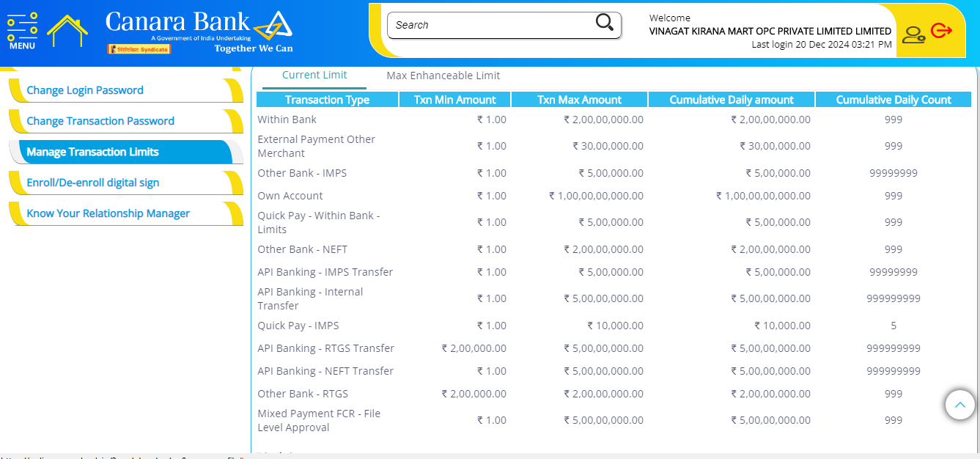The image size is (980, 459).
Task: Click the account holder company name
Action: [770, 32]
